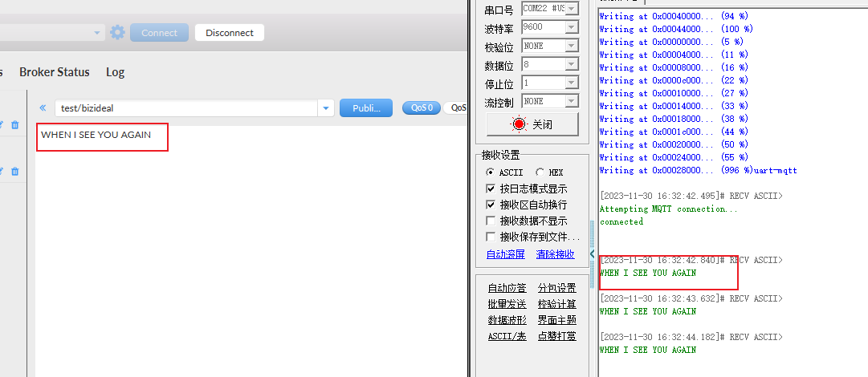Open the 串口号 COM22 dropdown

(x=572, y=9)
